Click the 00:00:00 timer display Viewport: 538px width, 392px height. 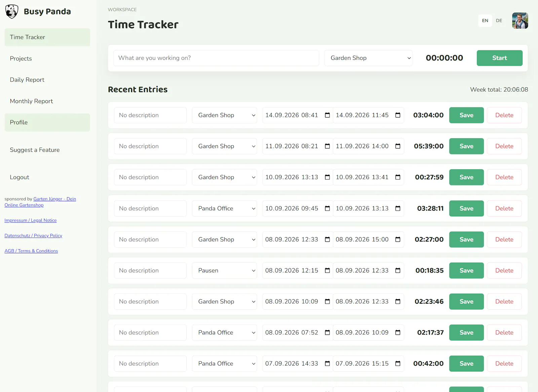pos(444,58)
